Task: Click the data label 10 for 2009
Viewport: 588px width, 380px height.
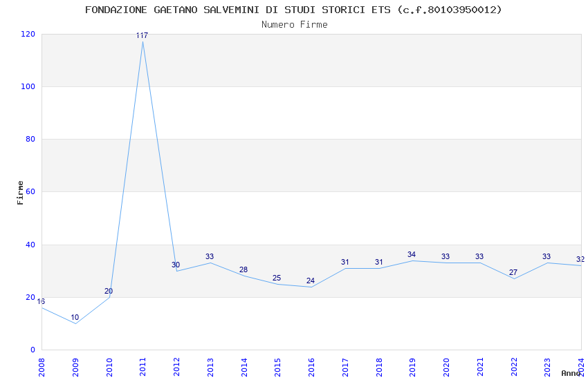Action: pos(75,318)
